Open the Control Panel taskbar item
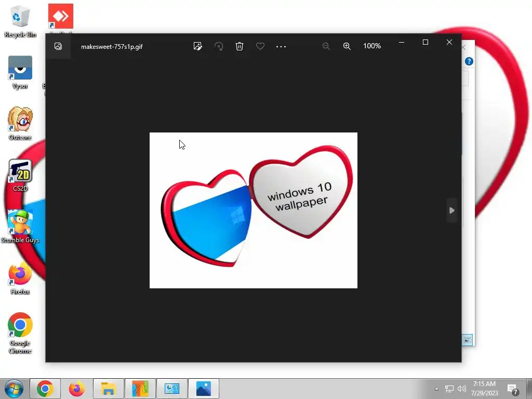 171,389
